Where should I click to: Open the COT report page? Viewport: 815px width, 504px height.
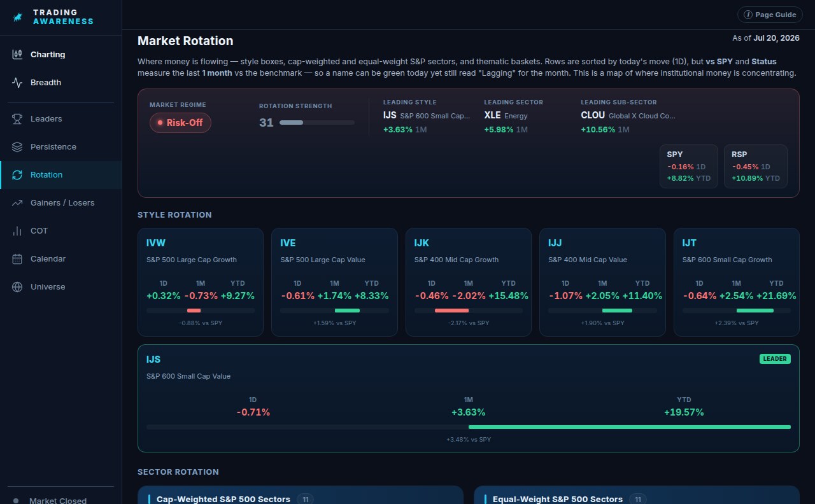tap(61, 231)
